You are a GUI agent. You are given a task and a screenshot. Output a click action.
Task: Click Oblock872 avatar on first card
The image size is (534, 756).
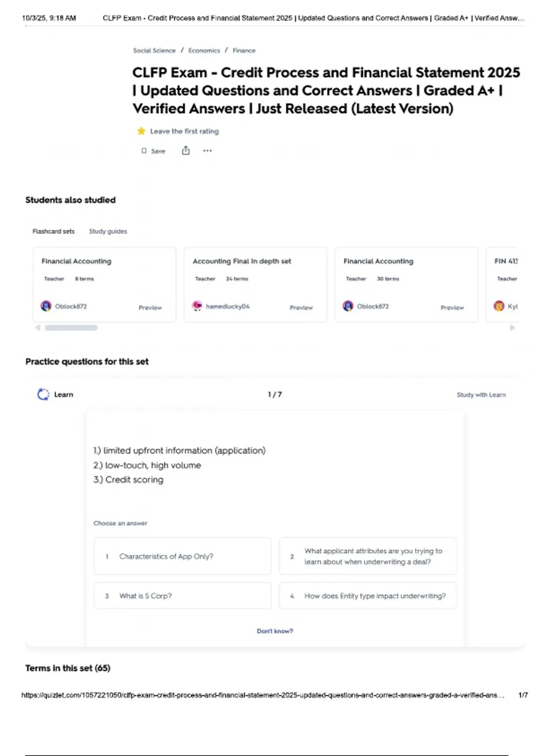pos(46,306)
